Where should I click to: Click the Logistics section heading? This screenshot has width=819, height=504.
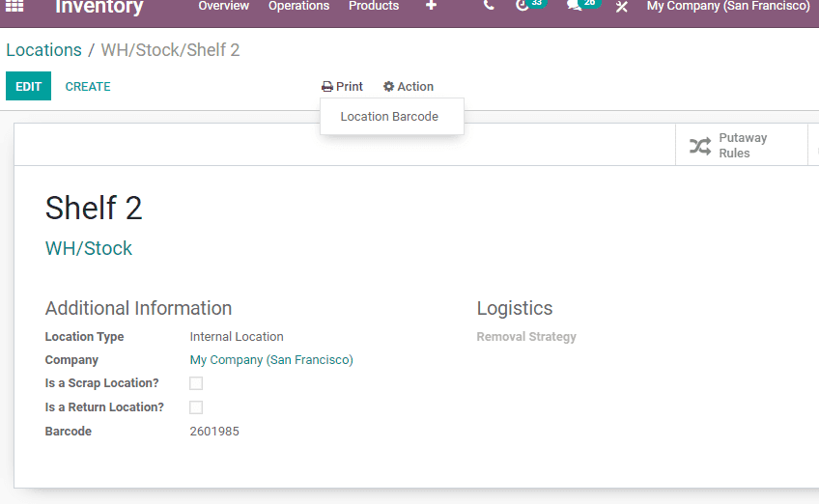point(515,308)
